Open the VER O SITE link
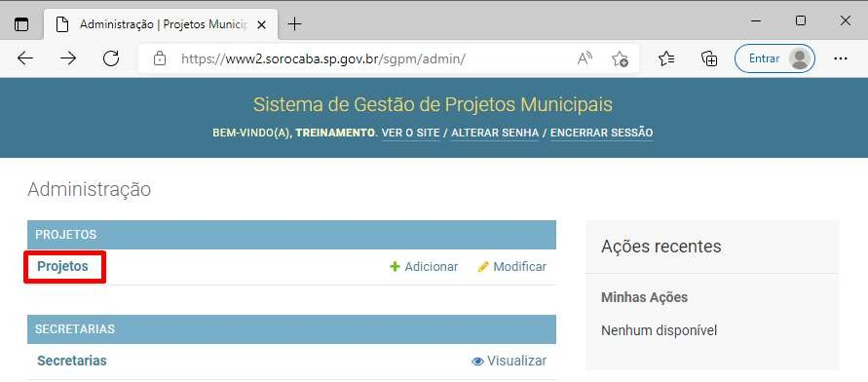This screenshot has width=868, height=382. (x=410, y=133)
